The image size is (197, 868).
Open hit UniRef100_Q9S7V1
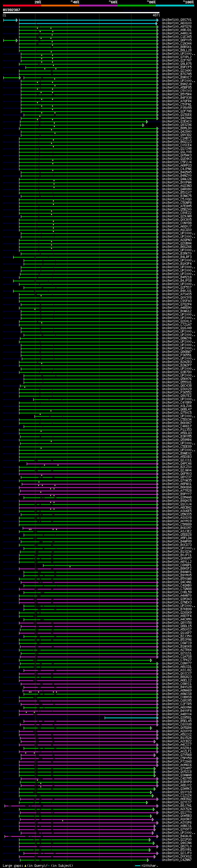click(177, 20)
